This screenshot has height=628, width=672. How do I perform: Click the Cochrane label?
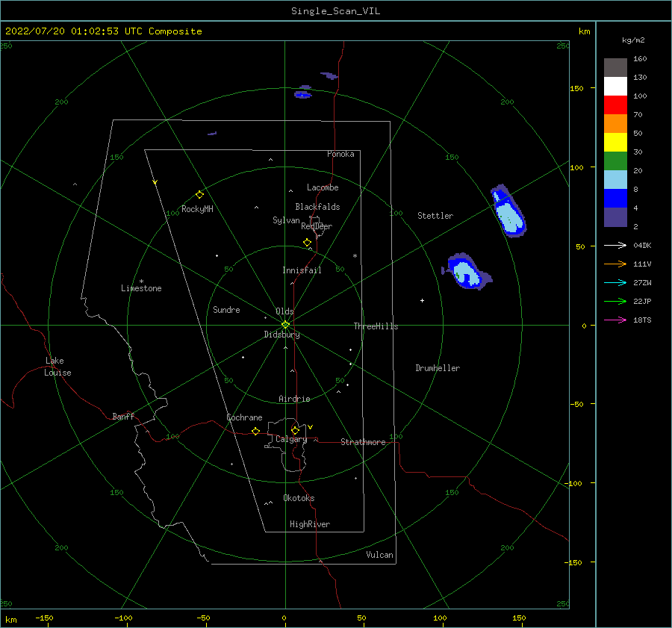tap(244, 417)
